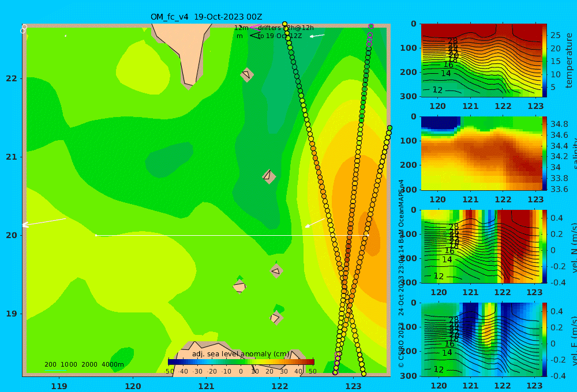The width and height of the screenshot is (577, 392).
Task: Click longitude label 123 on main map axis
Action: 354,386
